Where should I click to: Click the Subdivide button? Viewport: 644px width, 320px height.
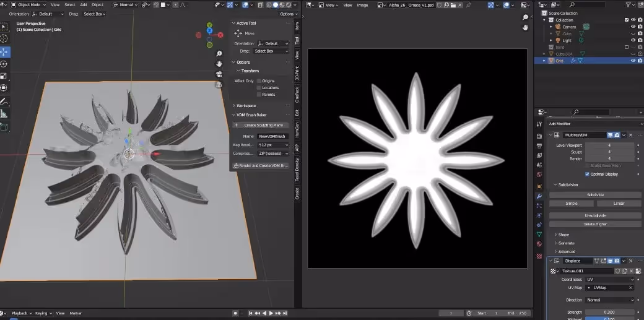point(595,195)
